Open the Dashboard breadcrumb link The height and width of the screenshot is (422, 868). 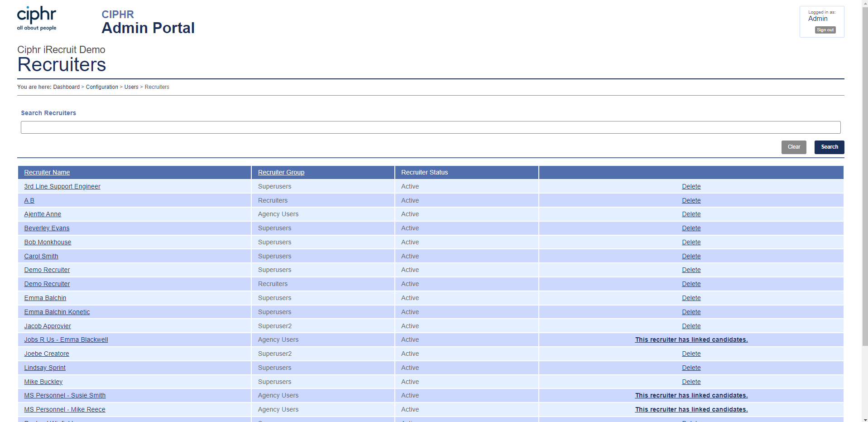pos(66,87)
